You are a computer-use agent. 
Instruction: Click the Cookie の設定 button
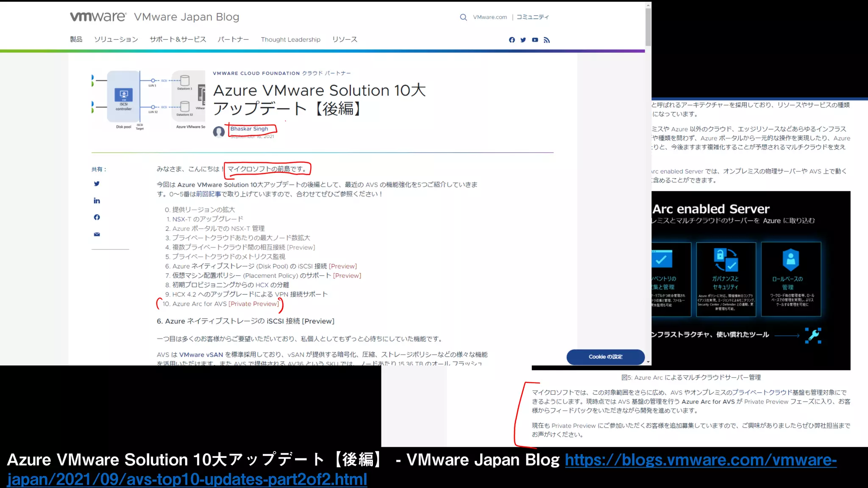click(605, 357)
